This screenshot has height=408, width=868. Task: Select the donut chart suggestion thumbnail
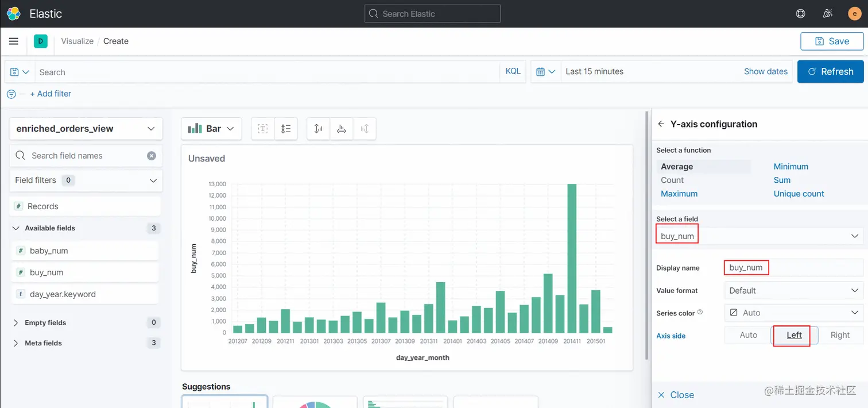click(x=315, y=402)
